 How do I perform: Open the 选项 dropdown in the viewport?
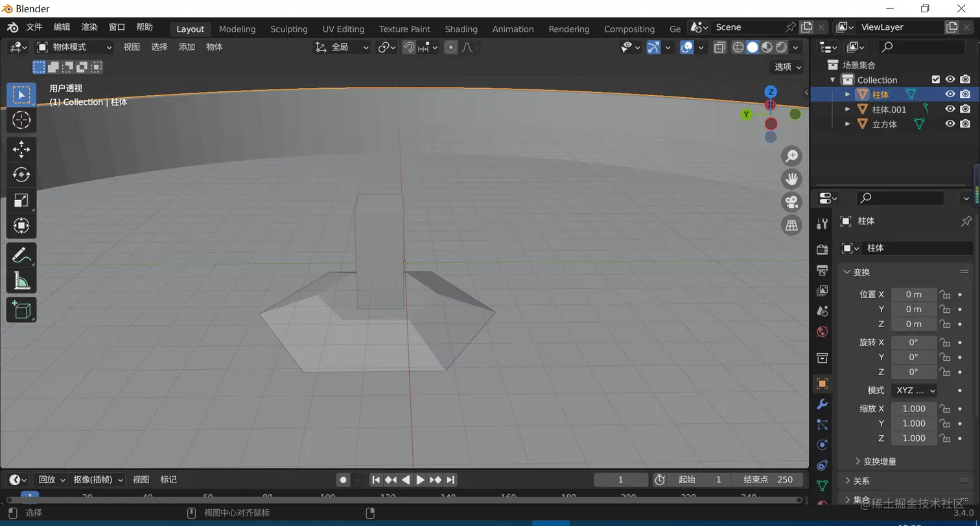point(787,67)
